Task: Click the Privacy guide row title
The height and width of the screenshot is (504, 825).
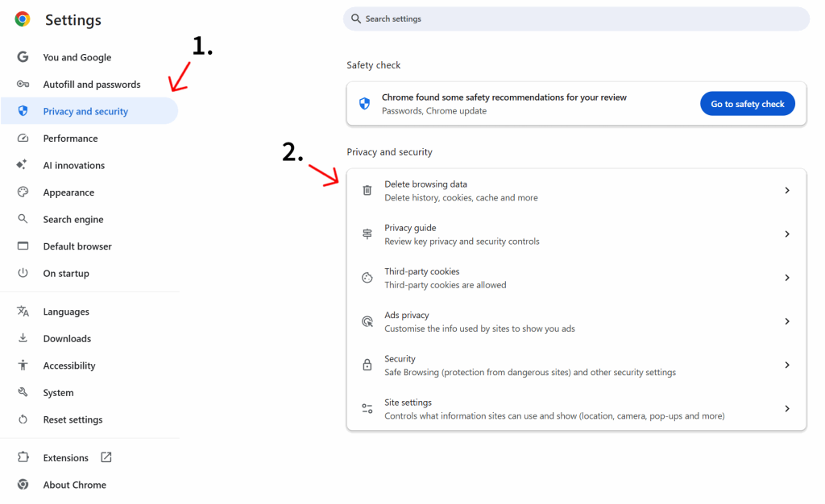Action: click(x=410, y=228)
